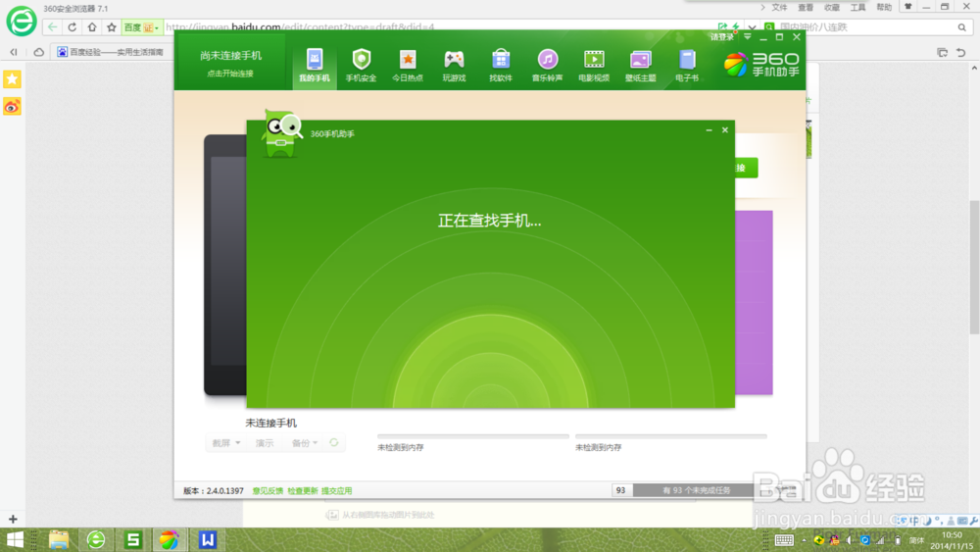Image resolution: width=980 pixels, height=552 pixels.
Task: Open favorites star in browser sidebar
Action: (x=12, y=79)
